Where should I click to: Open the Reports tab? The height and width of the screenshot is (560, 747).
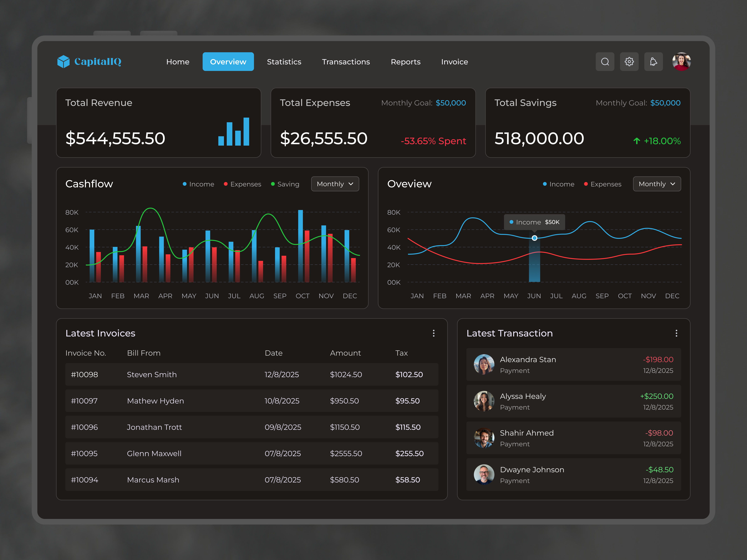[406, 62]
